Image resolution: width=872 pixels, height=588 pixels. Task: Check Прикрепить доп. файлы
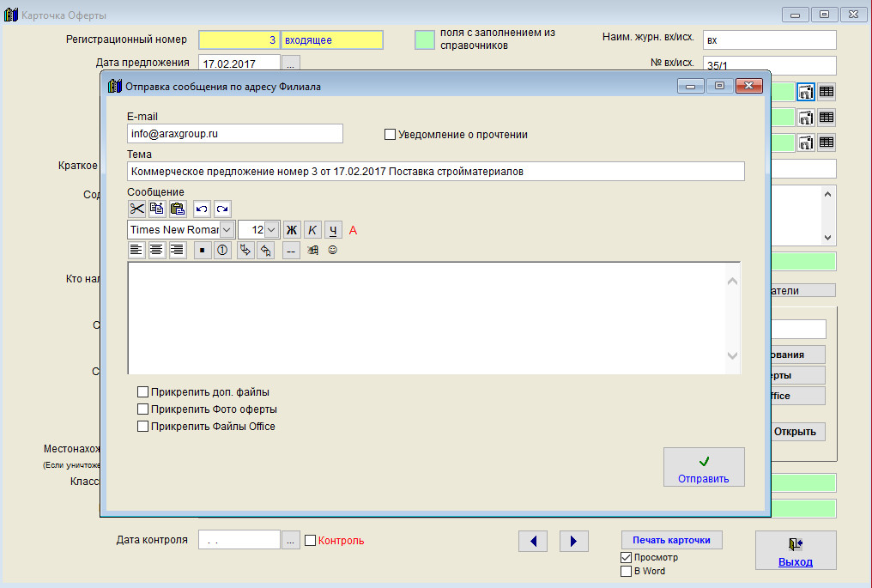pyautogui.click(x=143, y=392)
